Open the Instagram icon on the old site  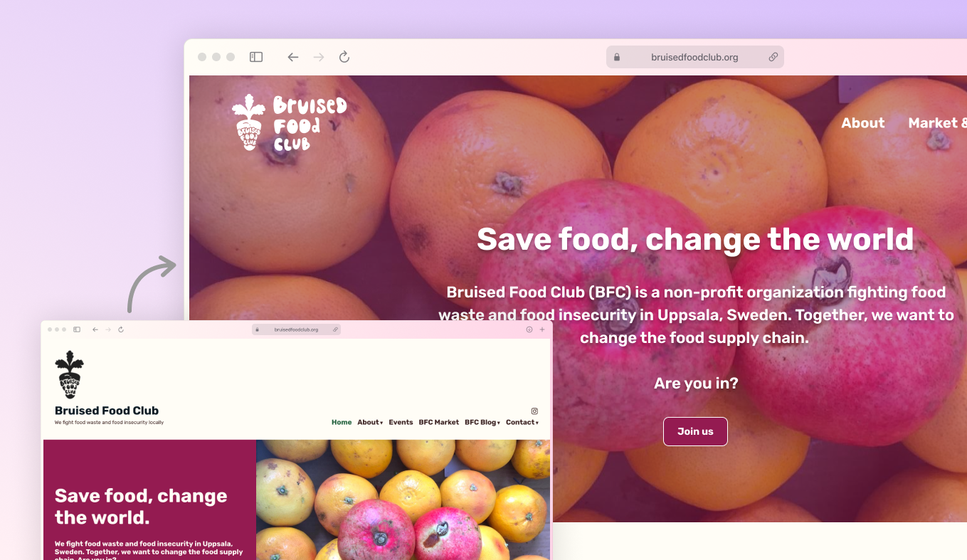tap(534, 411)
